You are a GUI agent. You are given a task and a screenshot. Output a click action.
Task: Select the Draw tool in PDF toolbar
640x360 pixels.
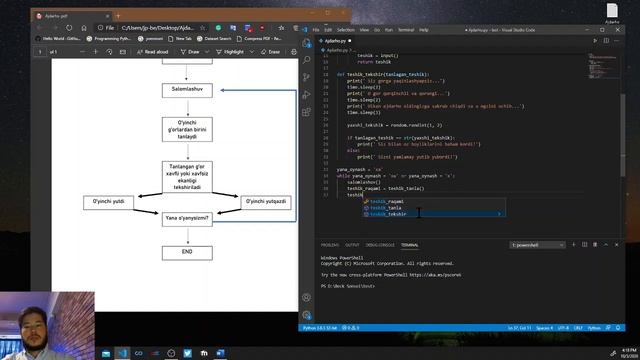click(x=190, y=52)
